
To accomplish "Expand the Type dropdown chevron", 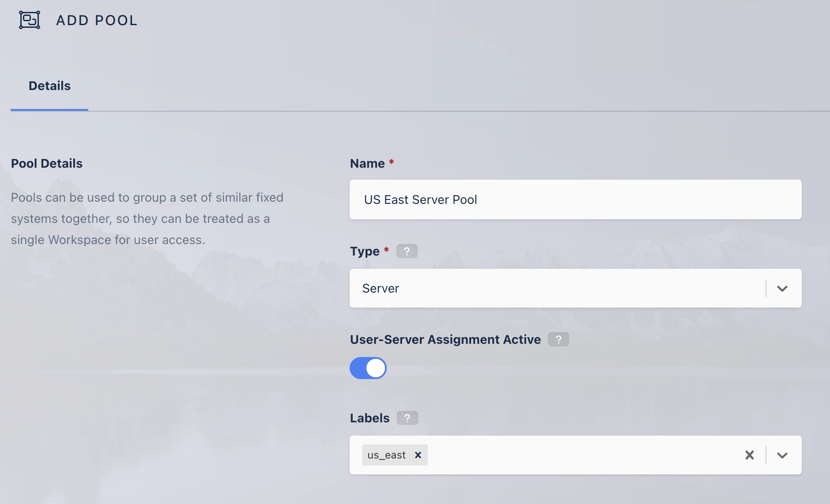I will click(782, 289).
